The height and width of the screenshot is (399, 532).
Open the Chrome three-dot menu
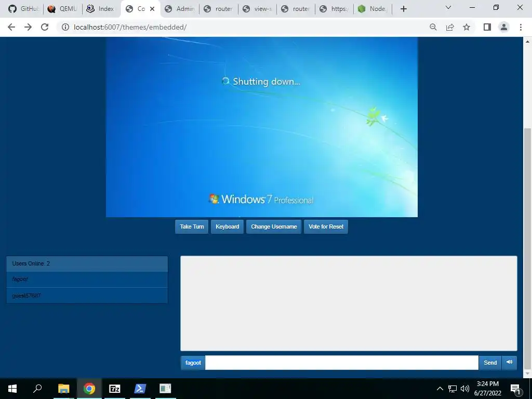pyautogui.click(x=521, y=27)
